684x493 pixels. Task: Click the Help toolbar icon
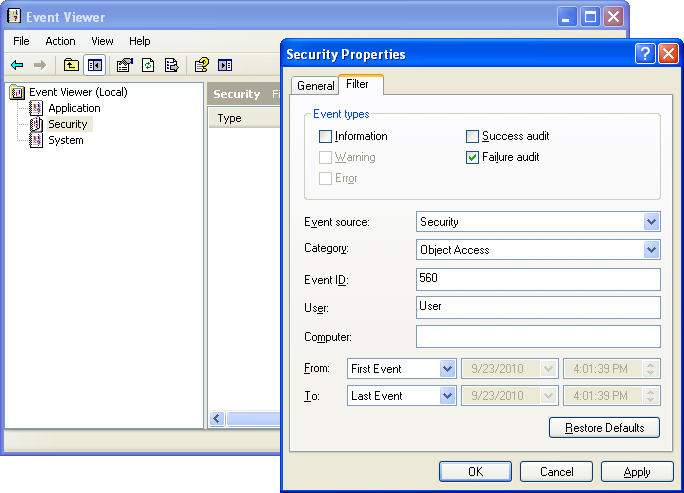point(202,65)
